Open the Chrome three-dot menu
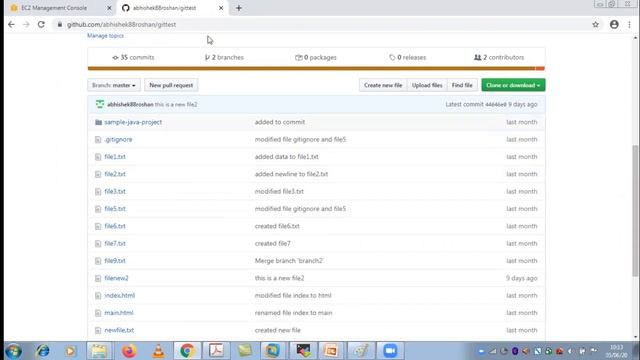This screenshot has width=640, height=360. click(x=629, y=24)
